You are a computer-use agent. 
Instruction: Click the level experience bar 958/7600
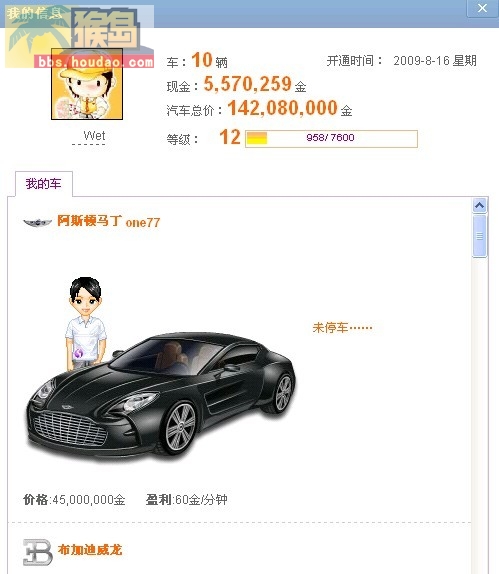[331, 139]
